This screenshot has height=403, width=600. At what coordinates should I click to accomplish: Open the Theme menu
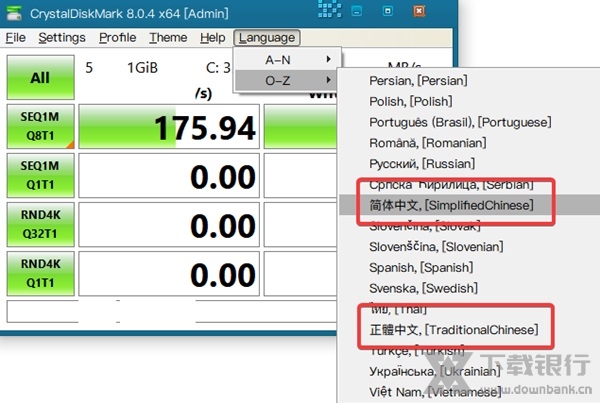[x=168, y=38]
